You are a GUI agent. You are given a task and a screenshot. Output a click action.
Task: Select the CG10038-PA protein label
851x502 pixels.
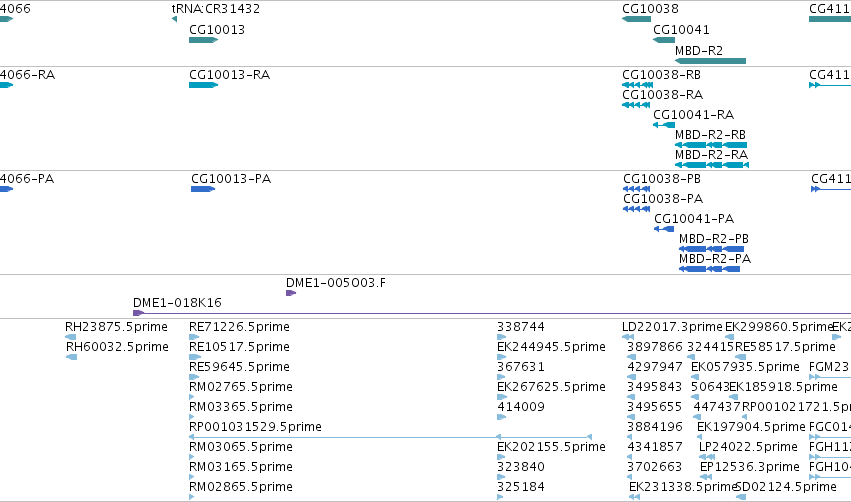click(x=663, y=199)
